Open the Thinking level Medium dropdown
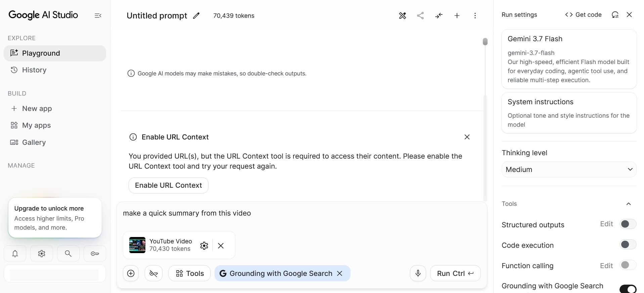Screen dimensions: 644x293 tap(569, 169)
